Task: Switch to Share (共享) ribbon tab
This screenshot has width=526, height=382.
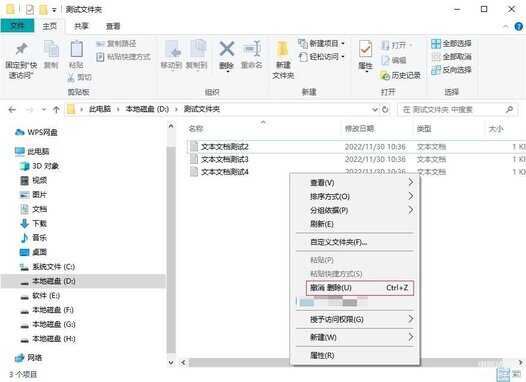Action: click(x=81, y=26)
